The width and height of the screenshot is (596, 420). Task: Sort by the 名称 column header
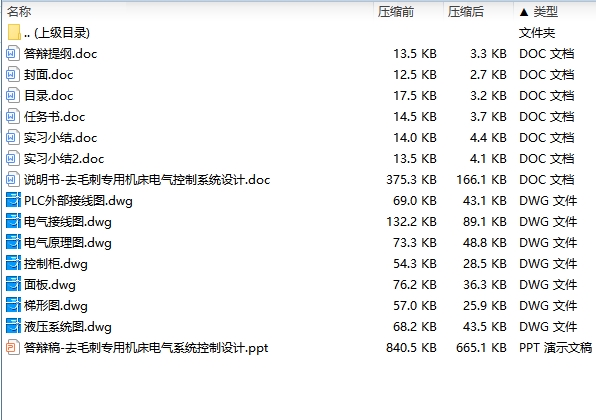[19, 11]
